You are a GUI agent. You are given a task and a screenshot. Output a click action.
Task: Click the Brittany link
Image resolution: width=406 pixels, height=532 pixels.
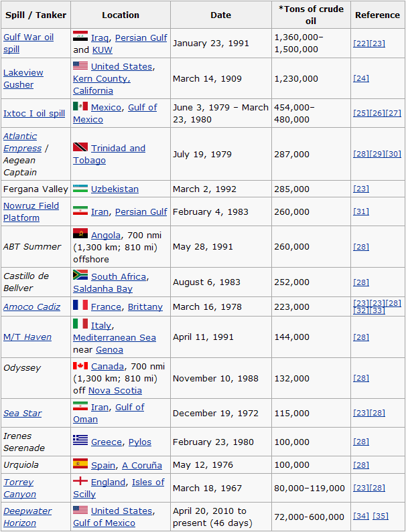145,306
